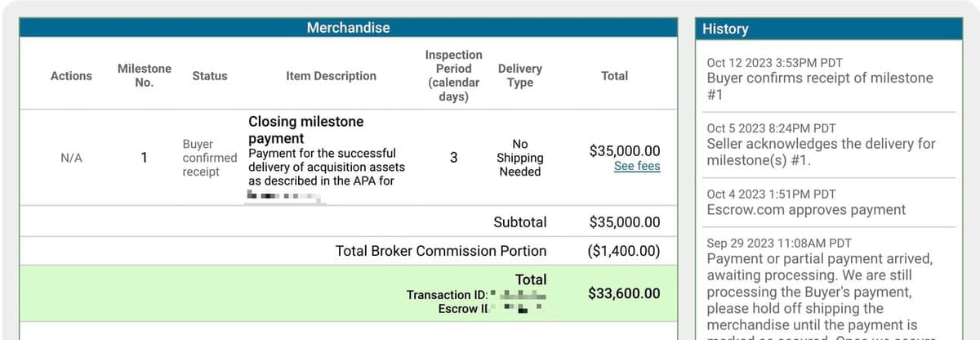Screen dimensions: 980x340
Task: Click the Merchandise section header
Action: 348,28
